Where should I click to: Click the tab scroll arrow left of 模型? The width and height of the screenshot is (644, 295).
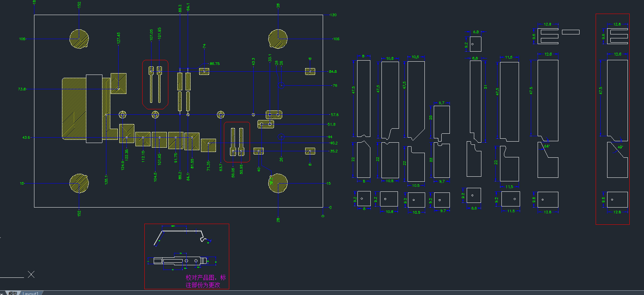click(2, 293)
